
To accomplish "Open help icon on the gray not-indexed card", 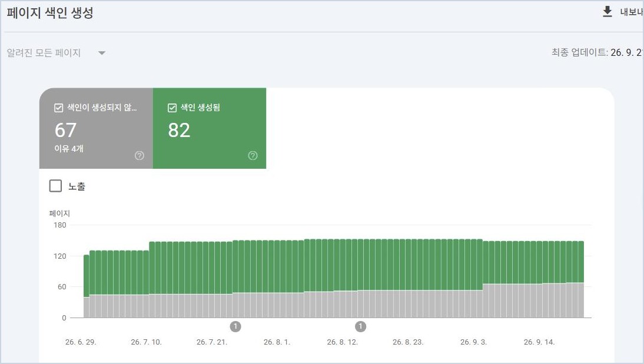I will click(x=140, y=155).
